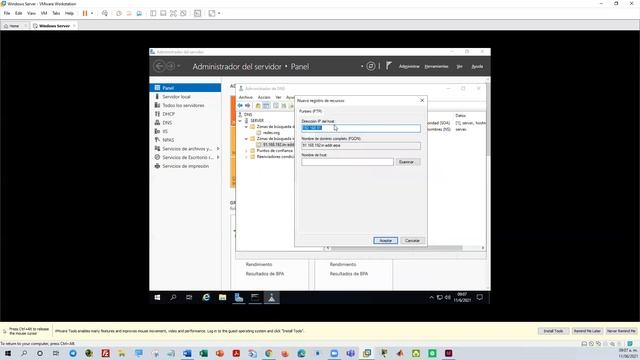640x360 pixels.
Task: Open File Explorer in guest taskbar
Action: tap(222, 298)
